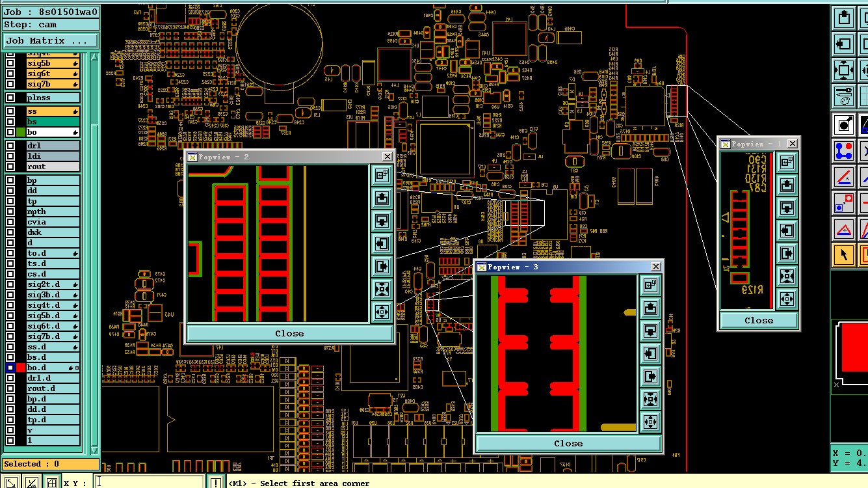Toggle the checkbox for layer plnss

tap(10, 98)
